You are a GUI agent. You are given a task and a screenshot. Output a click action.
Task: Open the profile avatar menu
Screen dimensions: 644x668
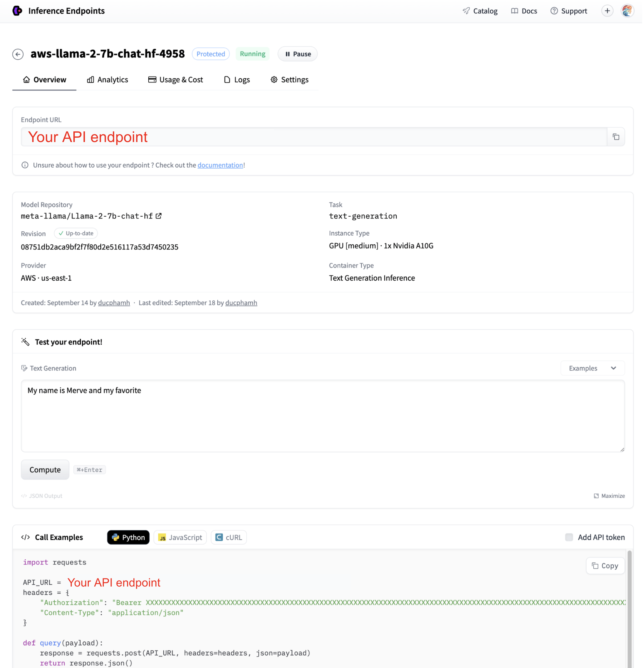tap(627, 11)
